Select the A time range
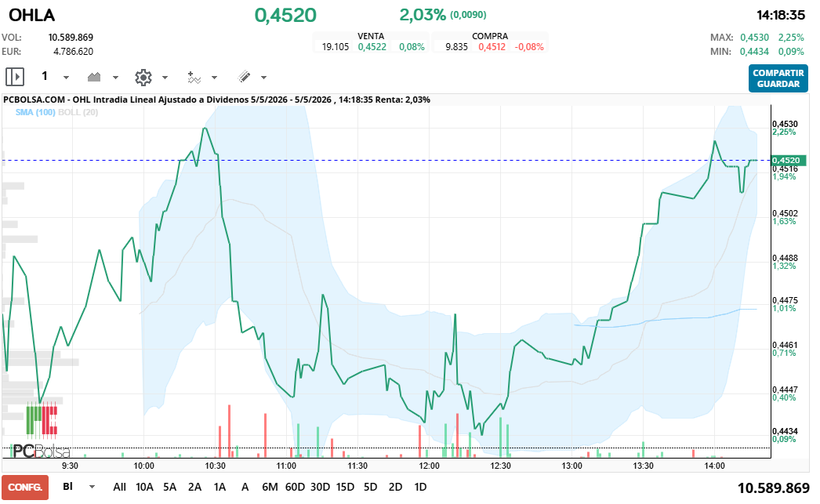Viewport: 820px width, 504px height. point(245,487)
